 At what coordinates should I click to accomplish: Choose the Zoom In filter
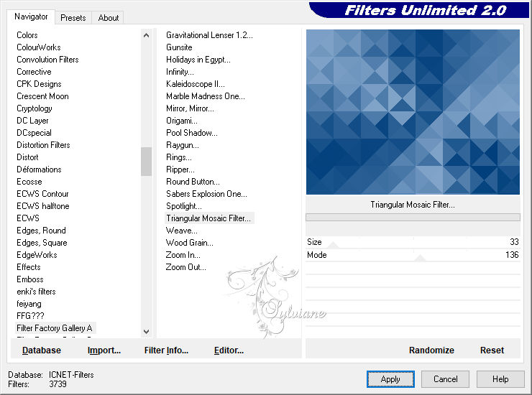183,255
